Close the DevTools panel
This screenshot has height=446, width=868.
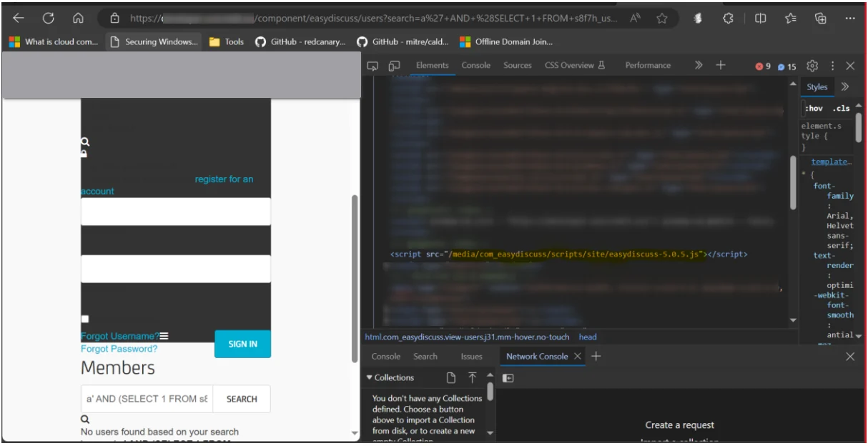[x=850, y=66]
